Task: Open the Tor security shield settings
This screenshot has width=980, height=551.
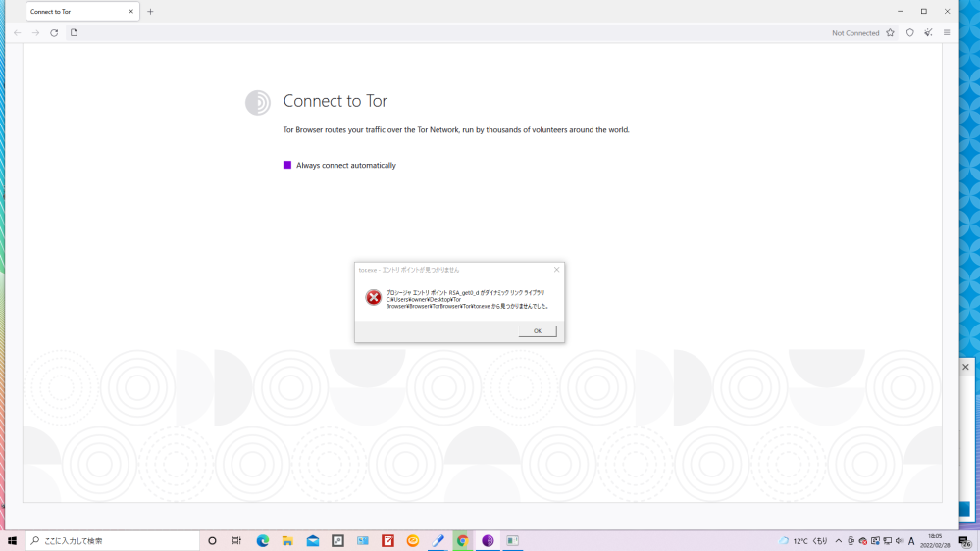Action: (910, 33)
